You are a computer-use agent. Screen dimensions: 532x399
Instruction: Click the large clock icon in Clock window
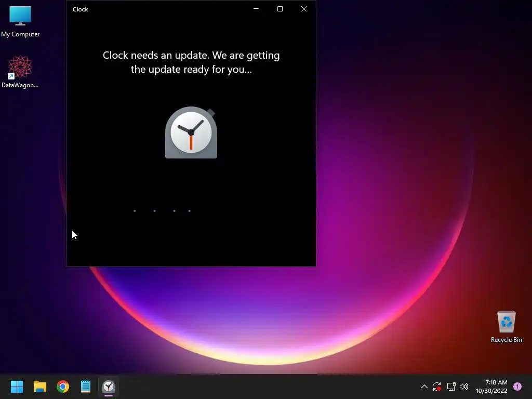[x=191, y=132]
